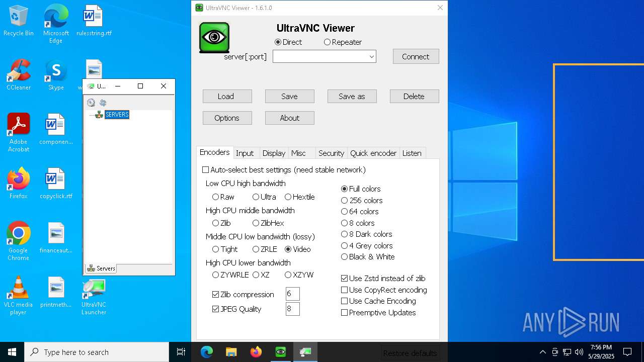Open Task View from the taskbar
The image size is (644, 362).
181,352
